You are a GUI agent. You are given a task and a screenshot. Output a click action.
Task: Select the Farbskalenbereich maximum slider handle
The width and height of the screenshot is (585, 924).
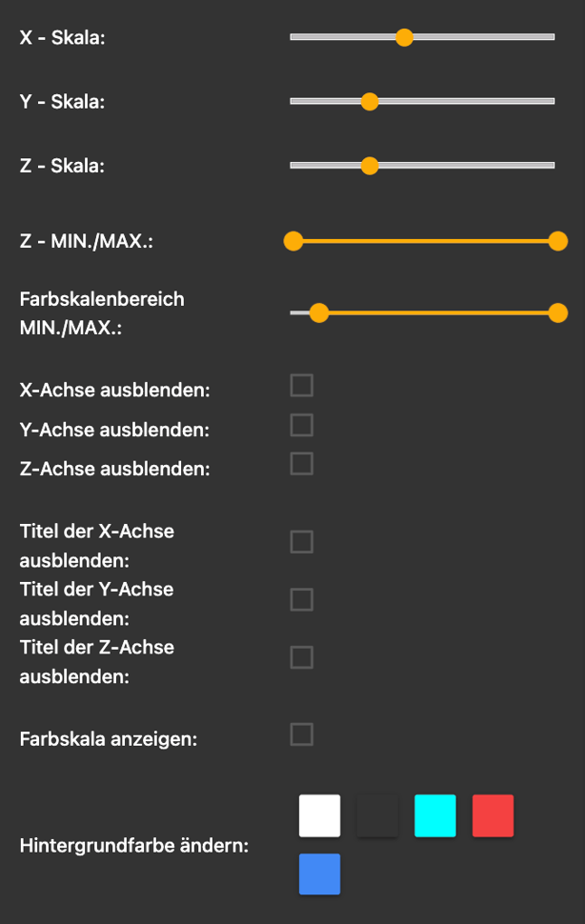coord(557,312)
